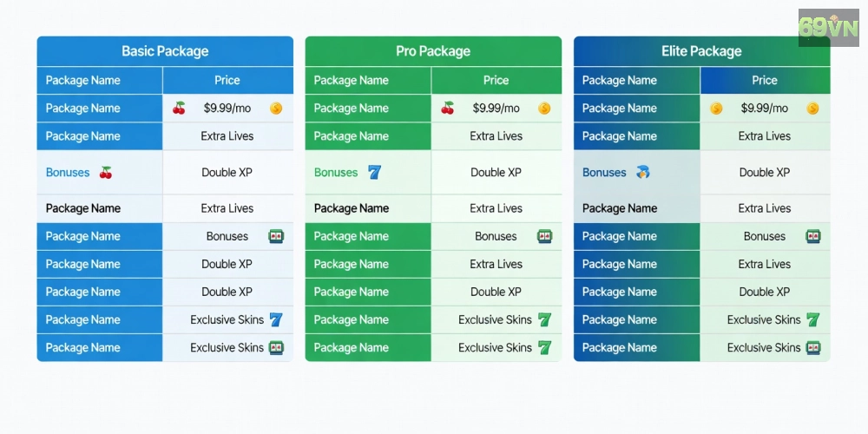The height and width of the screenshot is (434, 868).
Task: Click the $9.99/mo price in Elite Package
Action: (765, 108)
